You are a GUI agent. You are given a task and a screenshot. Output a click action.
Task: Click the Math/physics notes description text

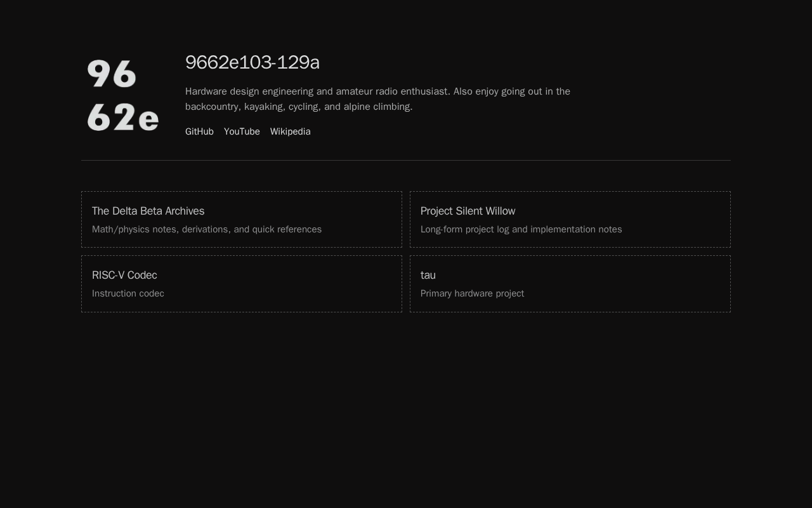point(207,229)
